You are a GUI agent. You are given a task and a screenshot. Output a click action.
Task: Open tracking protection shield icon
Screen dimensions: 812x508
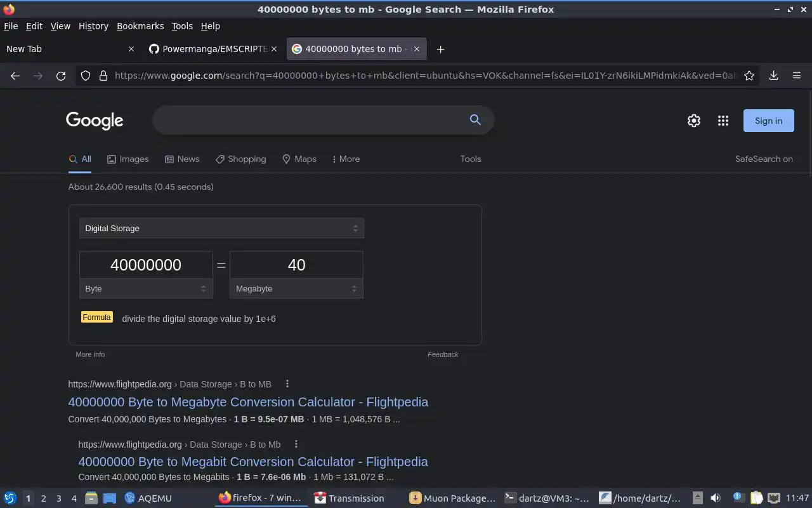pyautogui.click(x=86, y=76)
